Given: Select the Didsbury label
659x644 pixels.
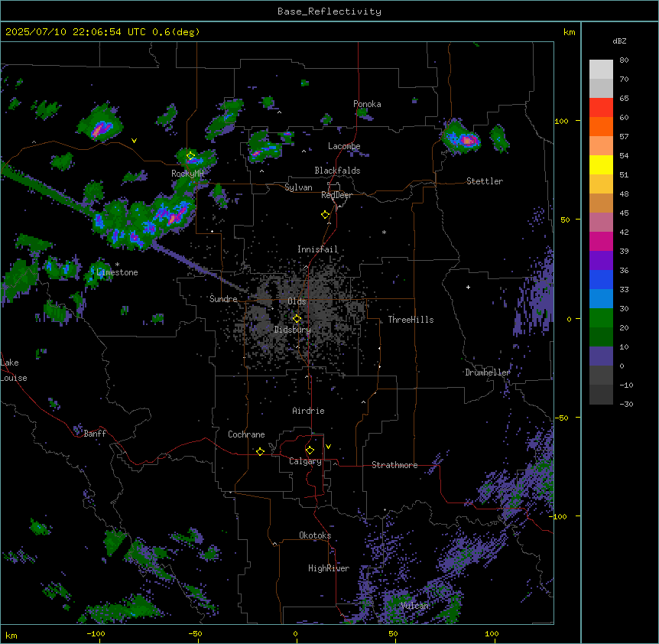Looking at the screenshot, I should 293,330.
